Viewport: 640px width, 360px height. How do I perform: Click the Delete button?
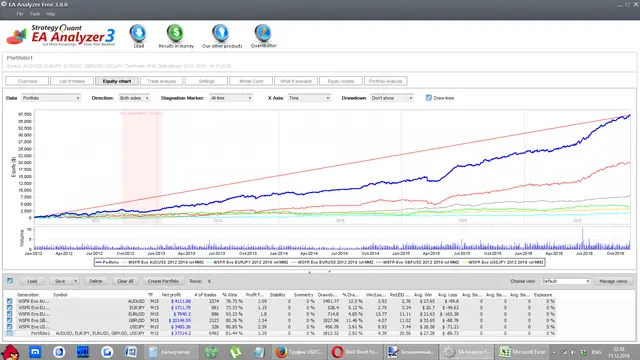(96, 281)
